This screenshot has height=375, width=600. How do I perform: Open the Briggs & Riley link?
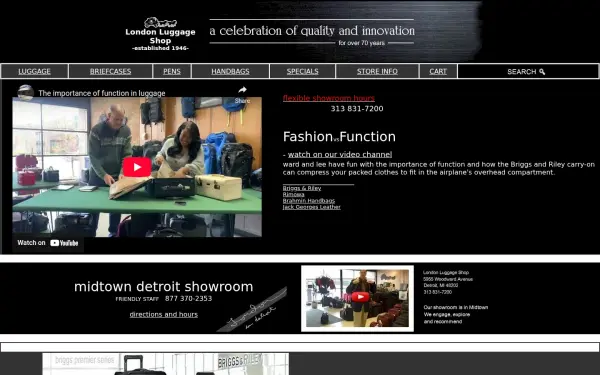click(302, 188)
